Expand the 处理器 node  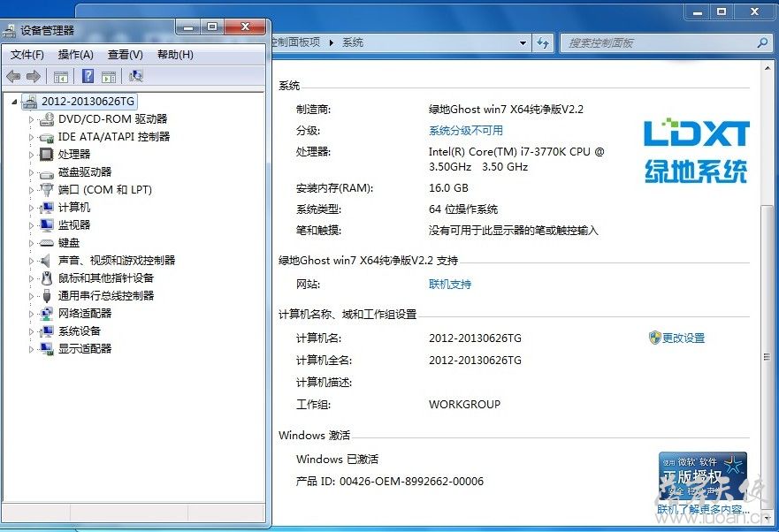coord(31,155)
